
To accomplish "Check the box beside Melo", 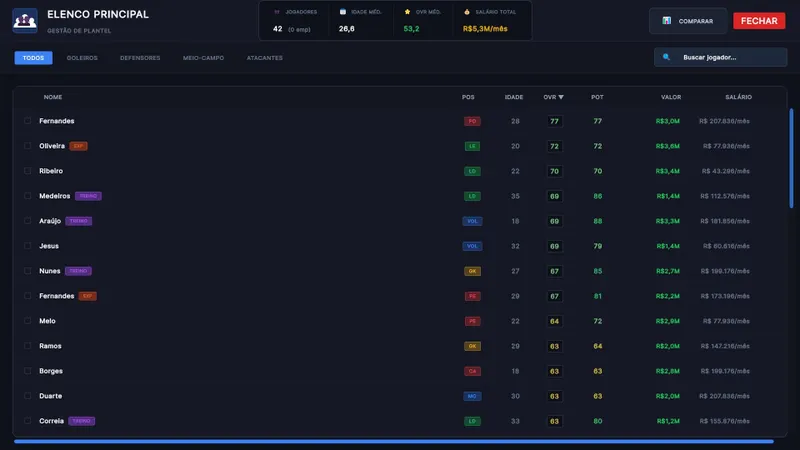I will (x=28, y=321).
